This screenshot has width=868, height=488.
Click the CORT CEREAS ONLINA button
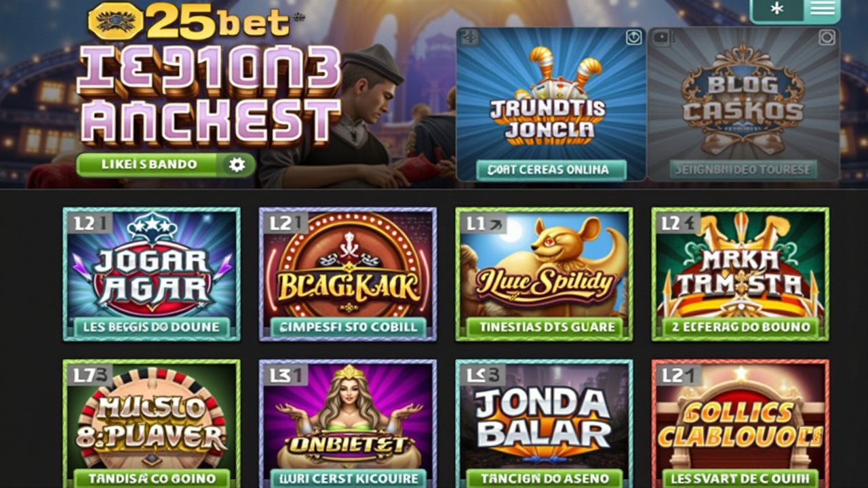[551, 169]
